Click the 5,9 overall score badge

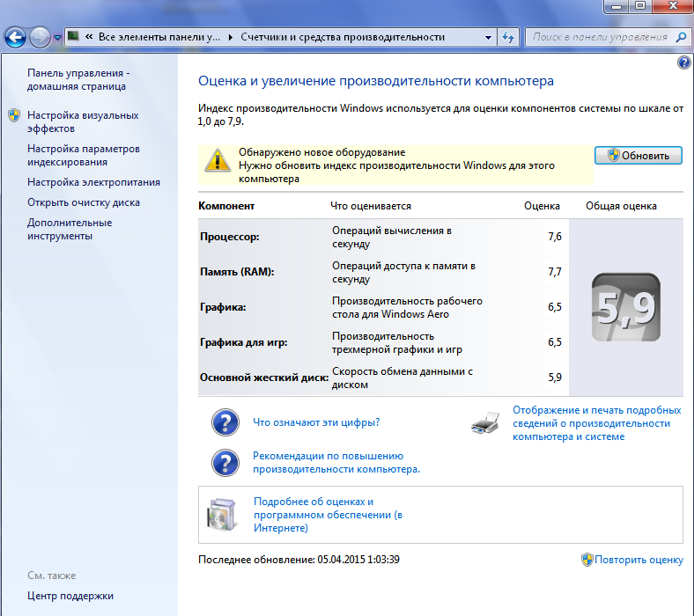click(626, 307)
